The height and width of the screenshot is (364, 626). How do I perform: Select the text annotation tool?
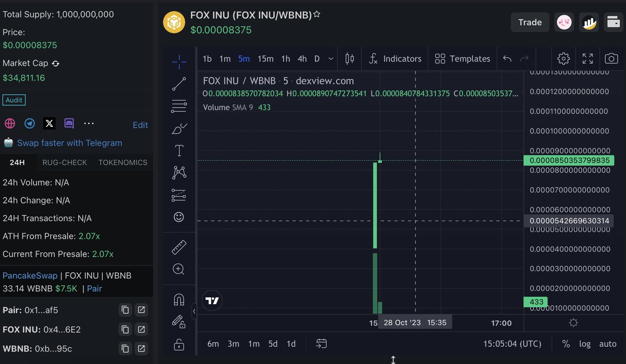tap(179, 151)
